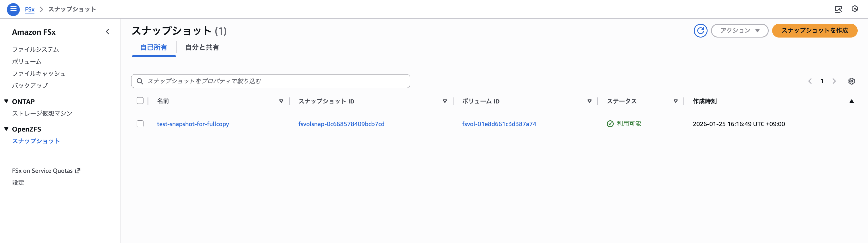Sort by ボリューム ID column arrow

tap(589, 101)
